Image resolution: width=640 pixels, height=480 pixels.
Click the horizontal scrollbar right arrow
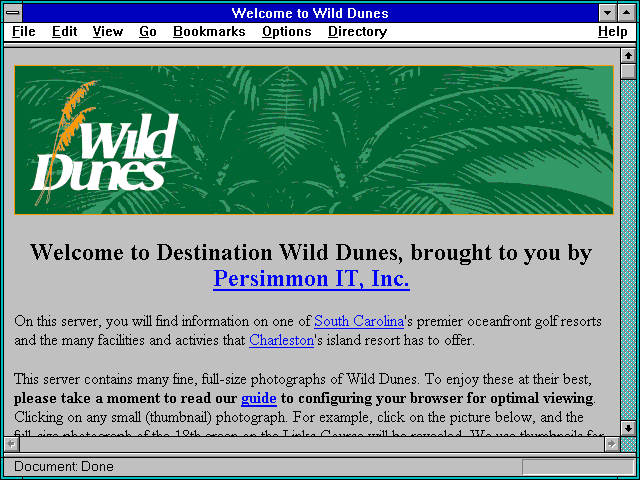(611, 444)
